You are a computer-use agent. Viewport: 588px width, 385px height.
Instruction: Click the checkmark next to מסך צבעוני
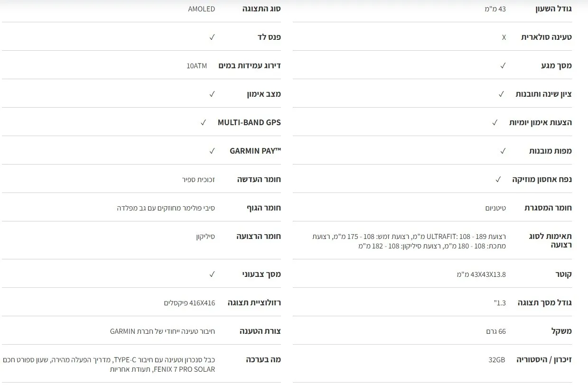click(x=212, y=274)
